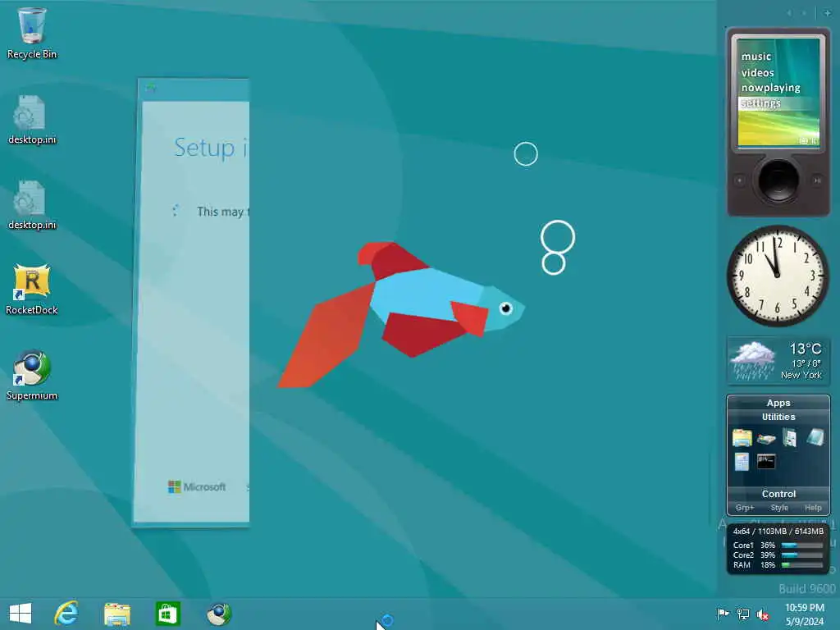The width and height of the screenshot is (840, 630).
Task: Open the Recycle Bin desktop icon
Action: (32, 33)
